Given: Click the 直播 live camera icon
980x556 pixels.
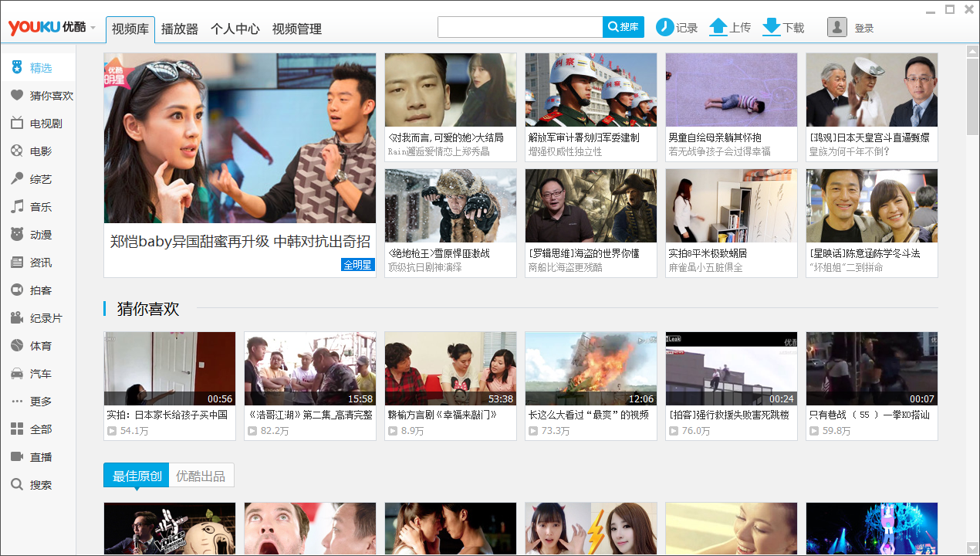Looking at the screenshot, I should click(17, 457).
